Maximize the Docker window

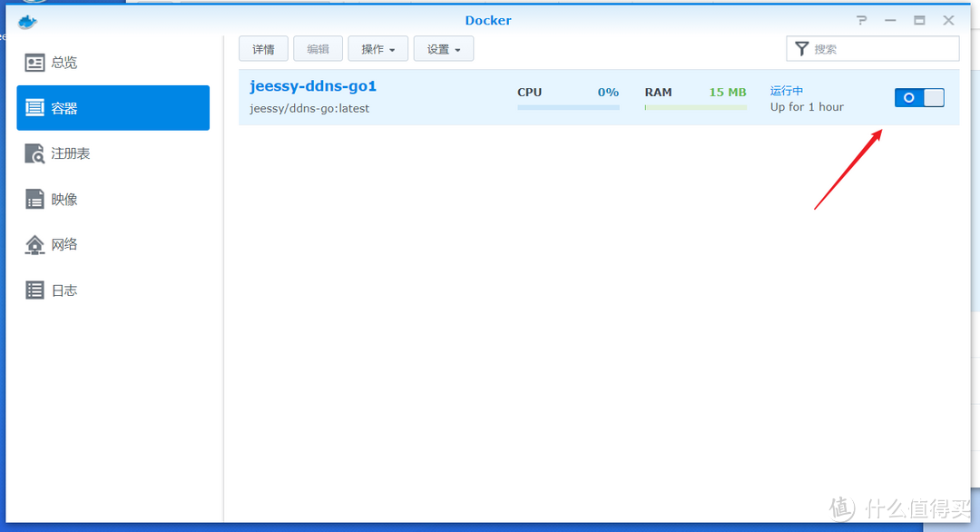tap(919, 20)
